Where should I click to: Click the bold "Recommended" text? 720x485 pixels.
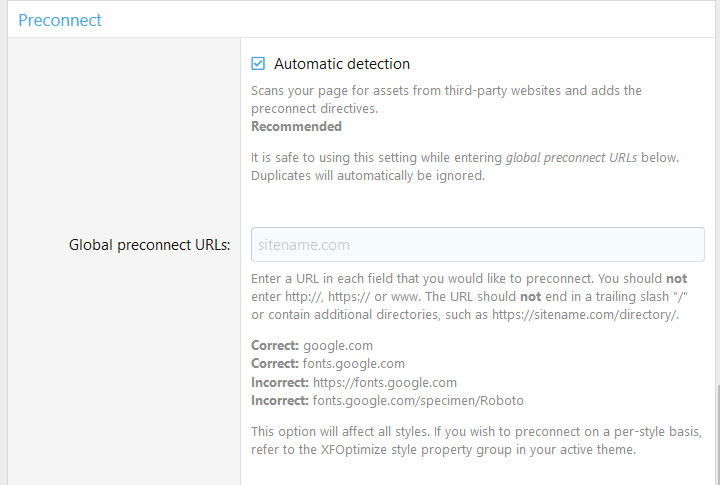[296, 127]
